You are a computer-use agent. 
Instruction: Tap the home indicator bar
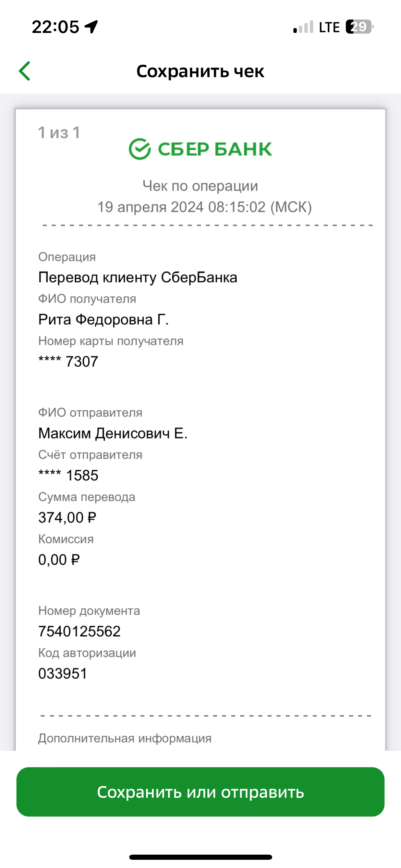click(200, 857)
